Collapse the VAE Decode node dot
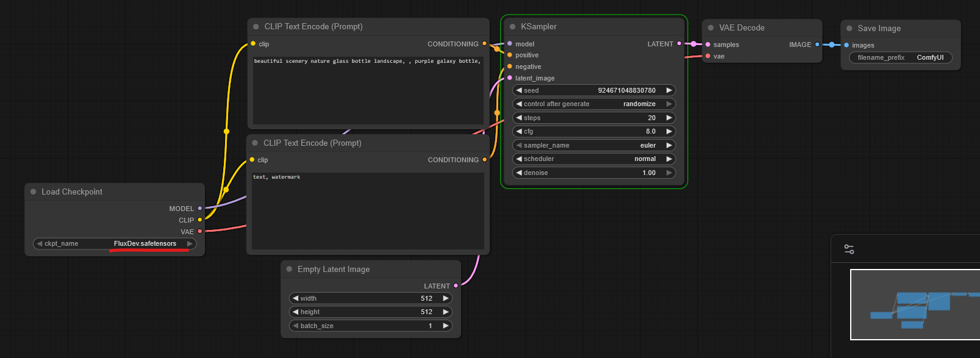The height and width of the screenshot is (358, 980). click(x=710, y=28)
